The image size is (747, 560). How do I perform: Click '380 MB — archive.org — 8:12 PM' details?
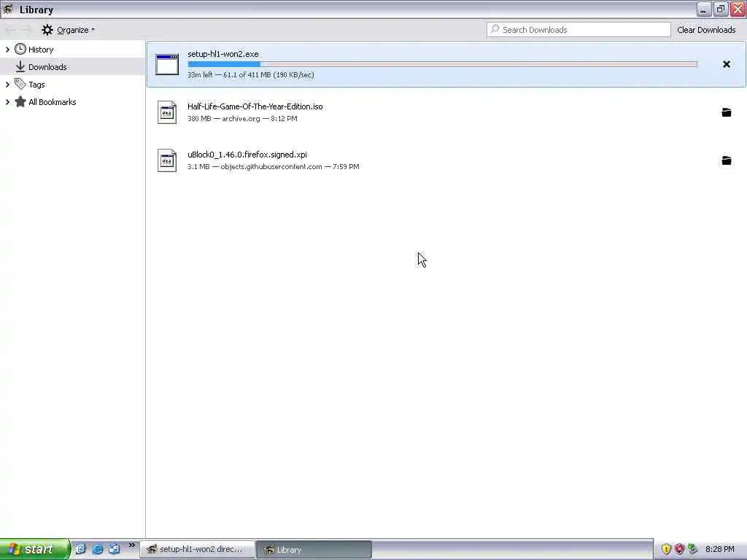point(242,119)
